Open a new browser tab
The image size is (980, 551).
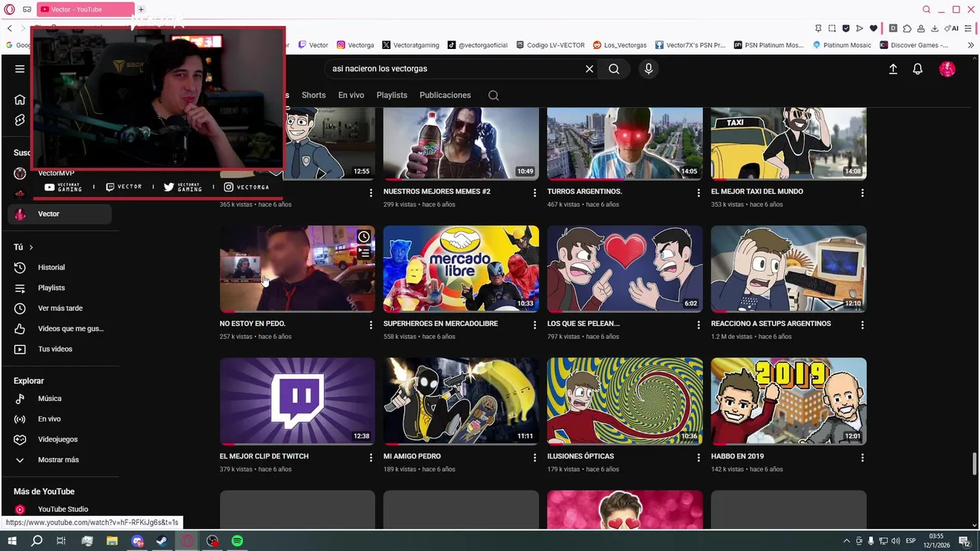141,9
